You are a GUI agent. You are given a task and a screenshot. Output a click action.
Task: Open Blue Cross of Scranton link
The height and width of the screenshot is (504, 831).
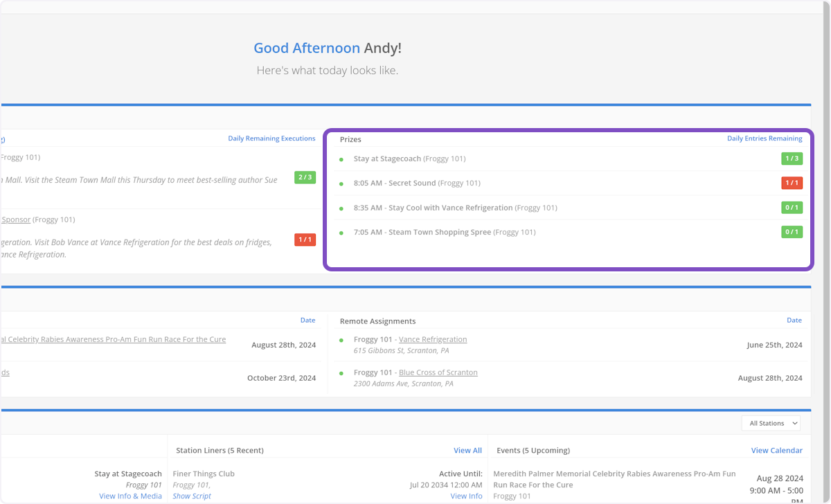438,372
